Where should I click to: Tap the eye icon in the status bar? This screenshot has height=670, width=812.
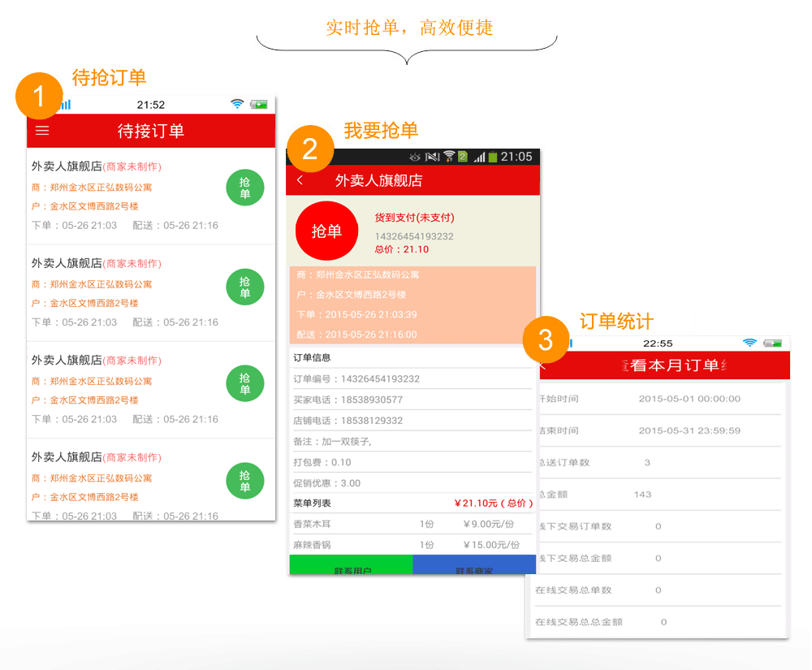coord(414,156)
